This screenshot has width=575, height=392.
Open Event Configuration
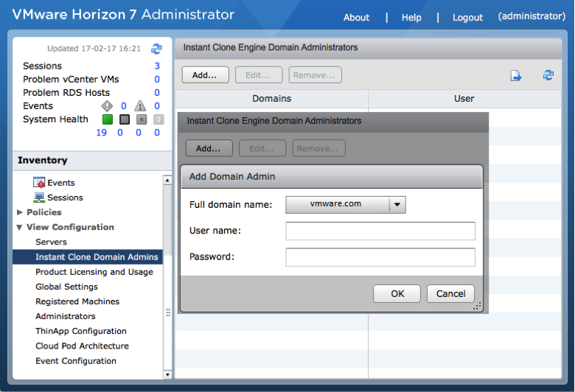pos(76,361)
